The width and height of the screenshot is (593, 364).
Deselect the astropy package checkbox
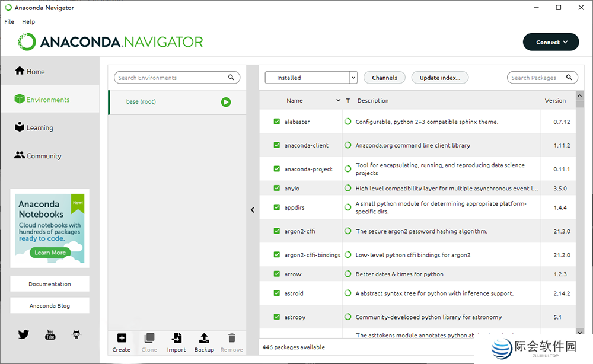(x=277, y=317)
